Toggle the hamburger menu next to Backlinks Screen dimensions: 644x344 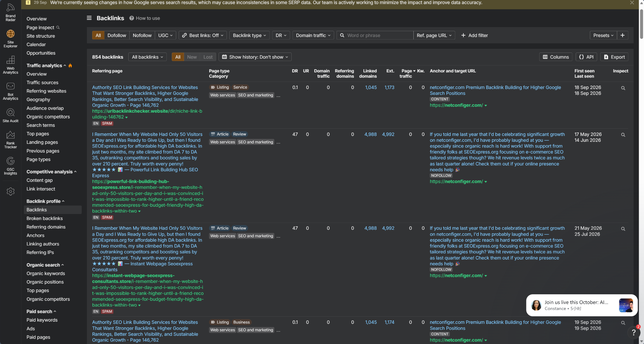point(89,18)
